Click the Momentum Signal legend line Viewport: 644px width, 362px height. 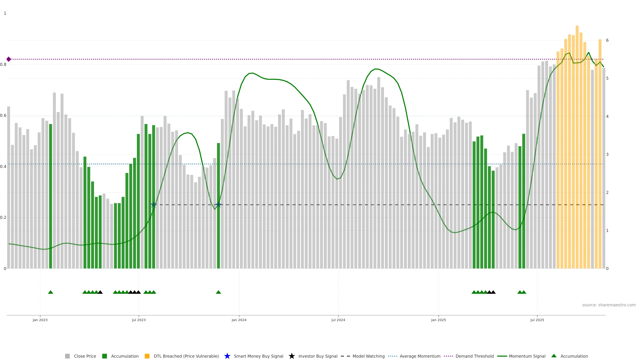point(502,356)
